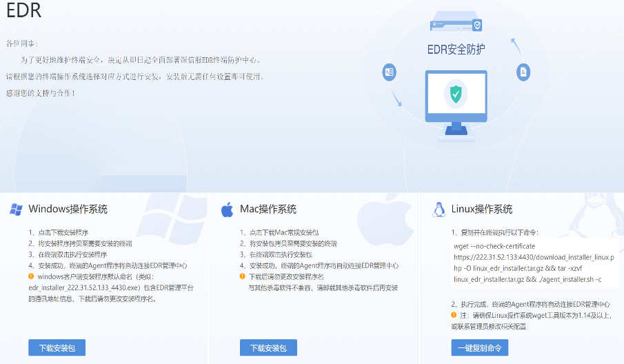Click the EDR安全防护 label
Viewport: 624px width, 364px height.
pos(455,49)
